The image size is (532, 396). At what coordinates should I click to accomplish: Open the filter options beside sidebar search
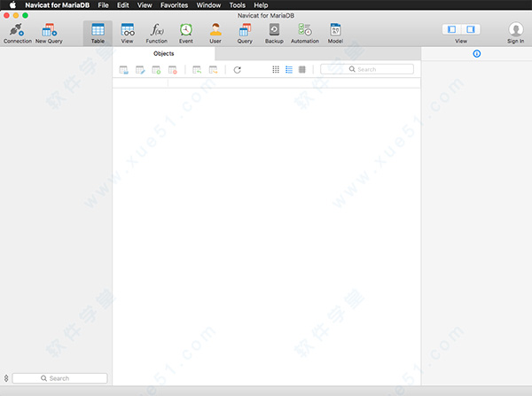tap(6, 378)
